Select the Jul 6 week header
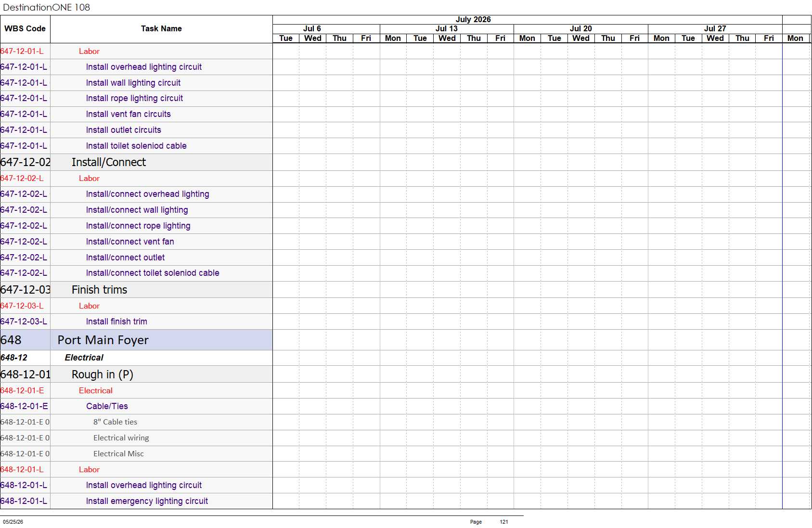812x528 pixels. pos(312,29)
